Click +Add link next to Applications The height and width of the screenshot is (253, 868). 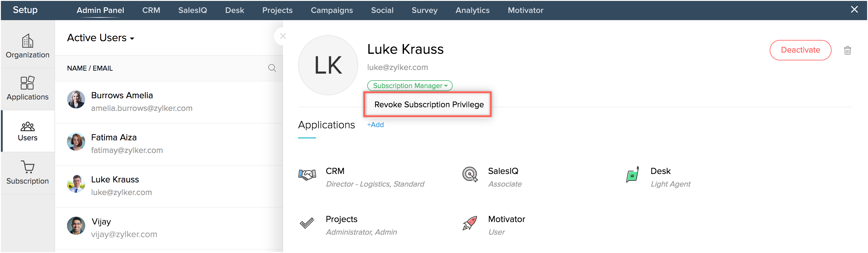coord(375,125)
